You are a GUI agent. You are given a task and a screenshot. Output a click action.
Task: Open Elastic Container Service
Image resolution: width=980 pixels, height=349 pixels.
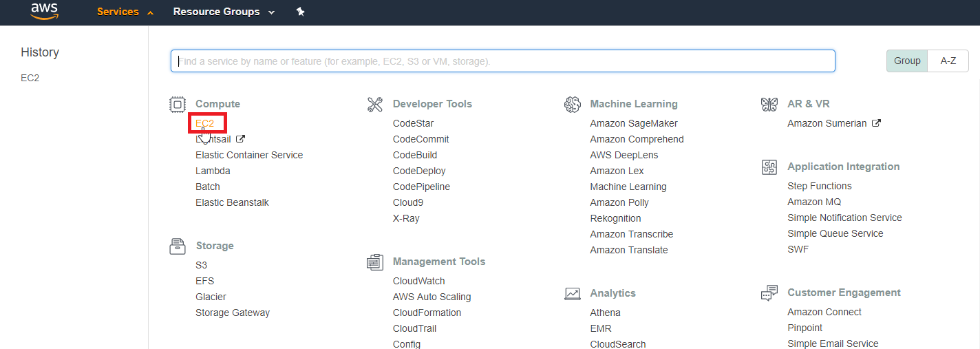tap(249, 155)
